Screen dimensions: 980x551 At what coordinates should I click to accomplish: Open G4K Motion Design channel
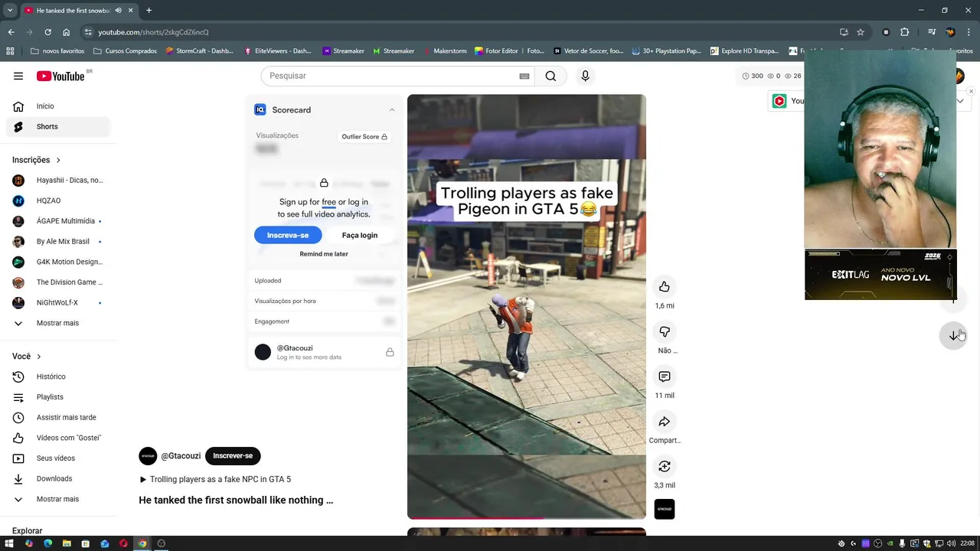[x=58, y=262]
